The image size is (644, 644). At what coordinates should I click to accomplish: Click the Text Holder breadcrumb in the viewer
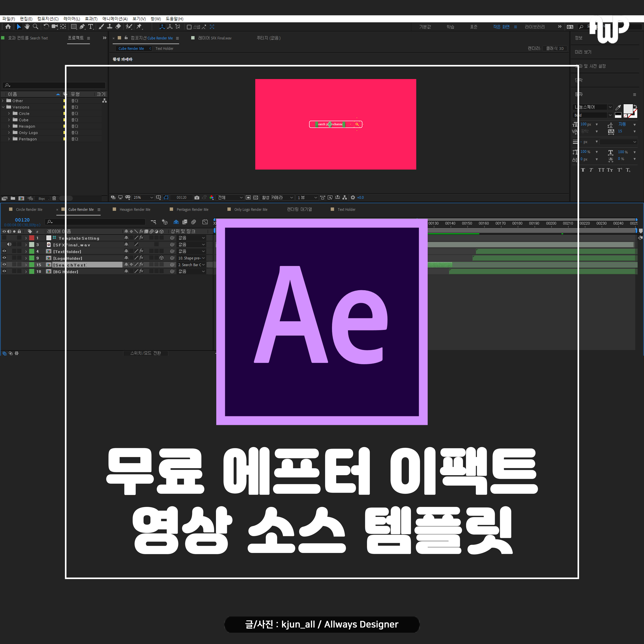click(164, 49)
